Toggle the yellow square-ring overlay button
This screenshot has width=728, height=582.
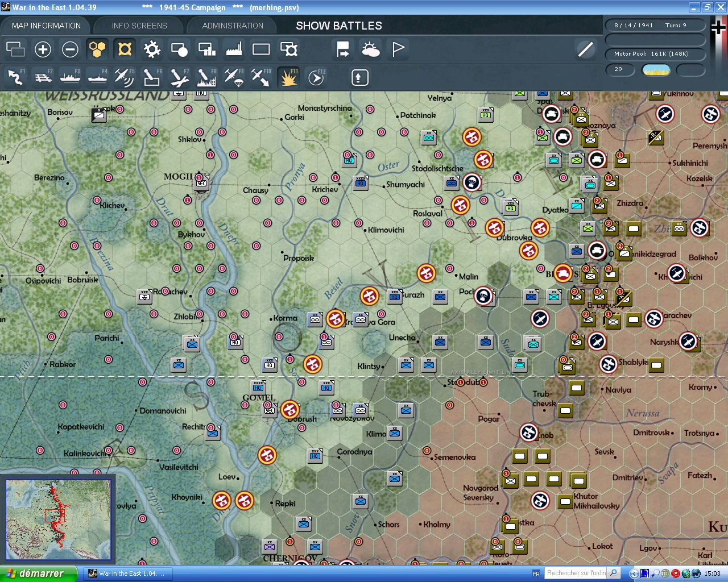pos(125,49)
